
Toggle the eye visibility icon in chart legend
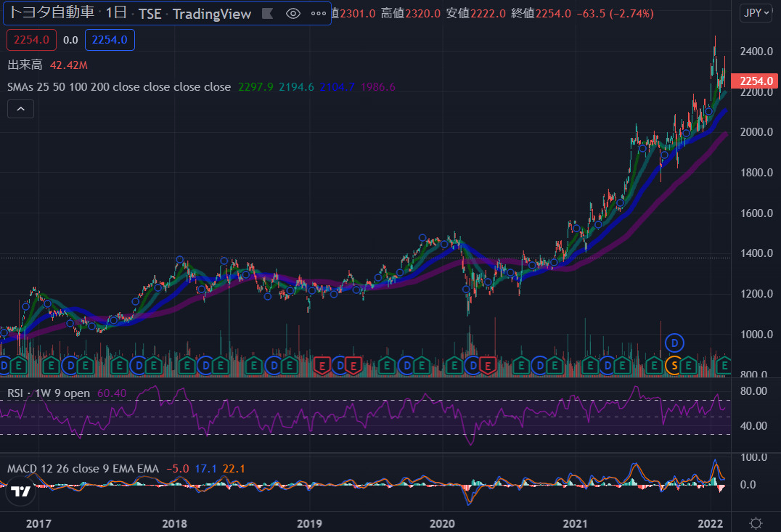pos(293,14)
